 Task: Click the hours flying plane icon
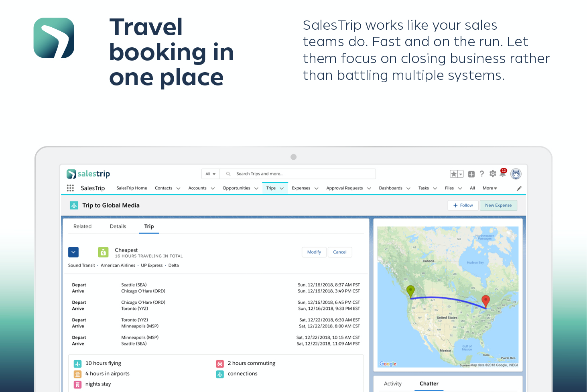pyautogui.click(x=78, y=364)
